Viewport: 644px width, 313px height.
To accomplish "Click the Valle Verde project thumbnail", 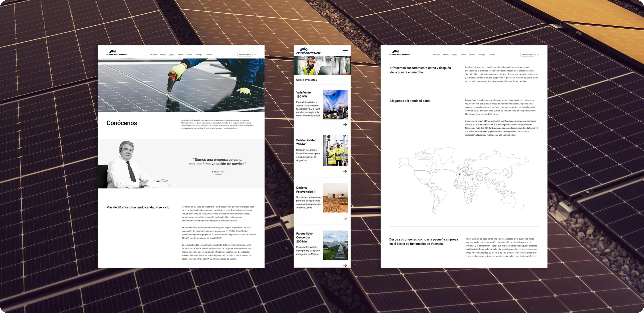I will (335, 105).
